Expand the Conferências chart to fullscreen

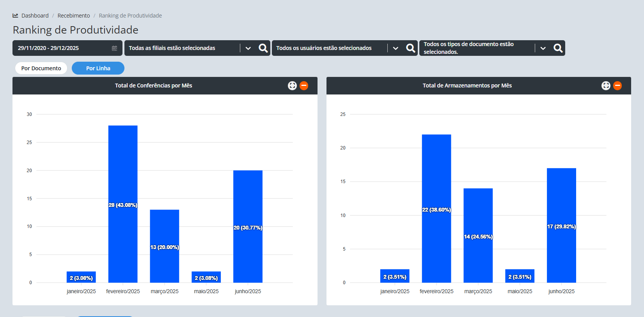coord(292,85)
